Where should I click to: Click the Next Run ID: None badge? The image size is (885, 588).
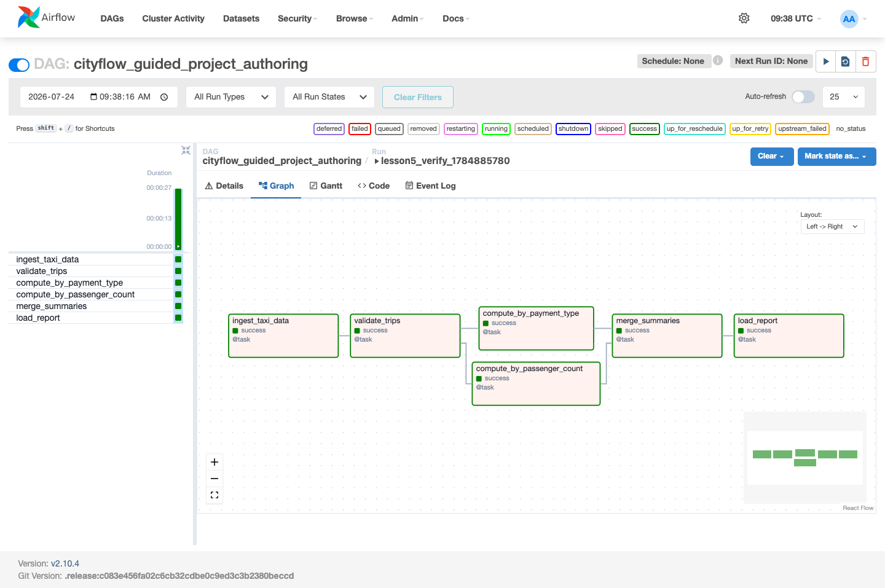point(771,61)
